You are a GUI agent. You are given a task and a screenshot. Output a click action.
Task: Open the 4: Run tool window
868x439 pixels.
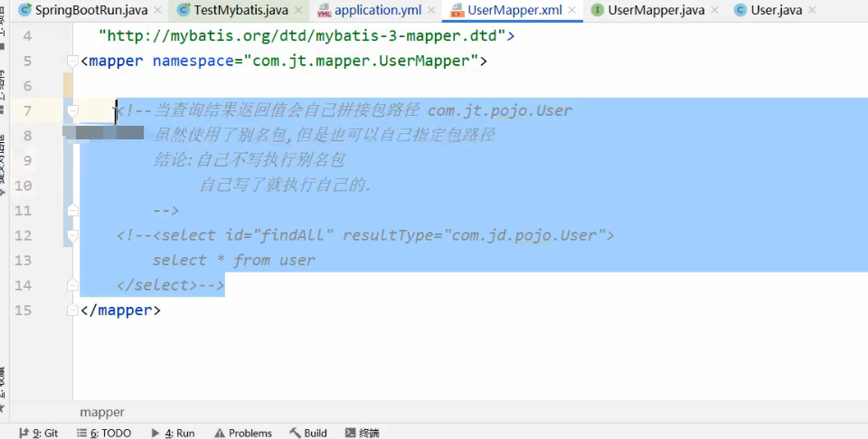click(x=173, y=433)
